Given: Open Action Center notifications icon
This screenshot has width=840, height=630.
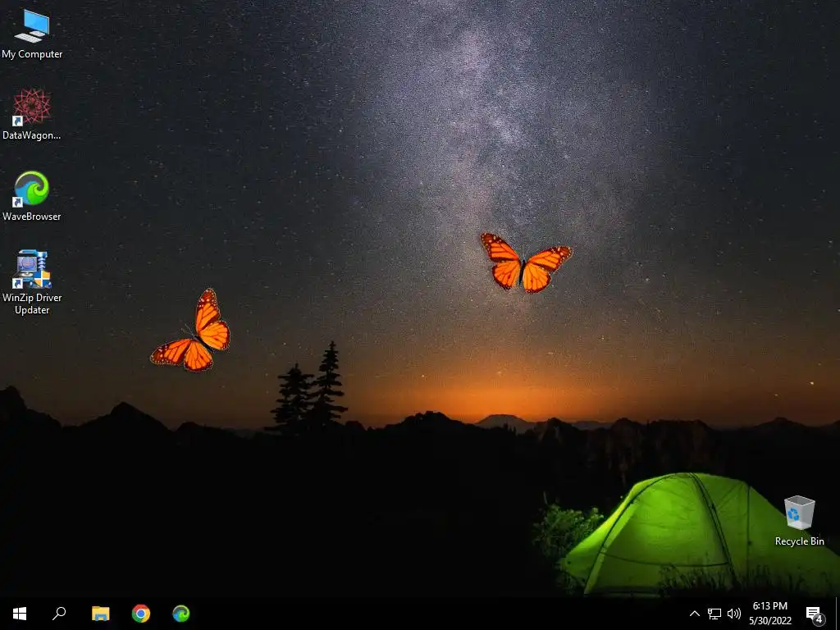Looking at the screenshot, I should [x=815, y=614].
